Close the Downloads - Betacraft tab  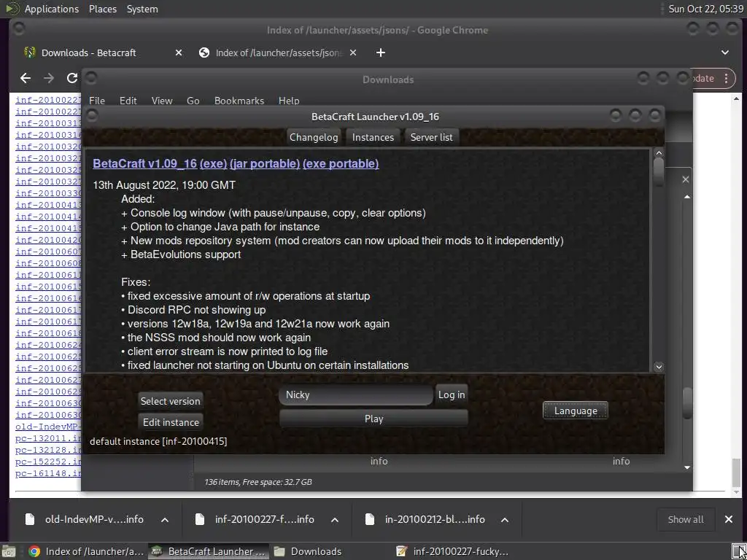click(x=179, y=52)
